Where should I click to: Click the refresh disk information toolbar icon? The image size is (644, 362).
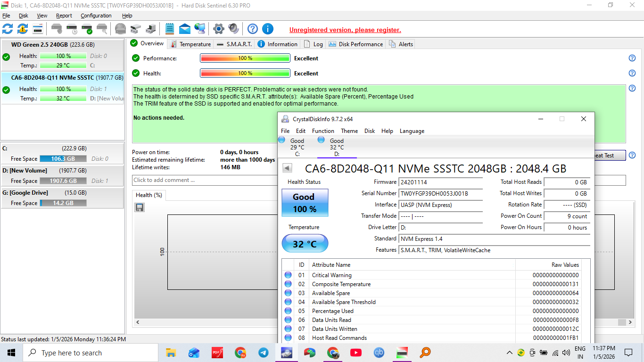tap(8, 29)
